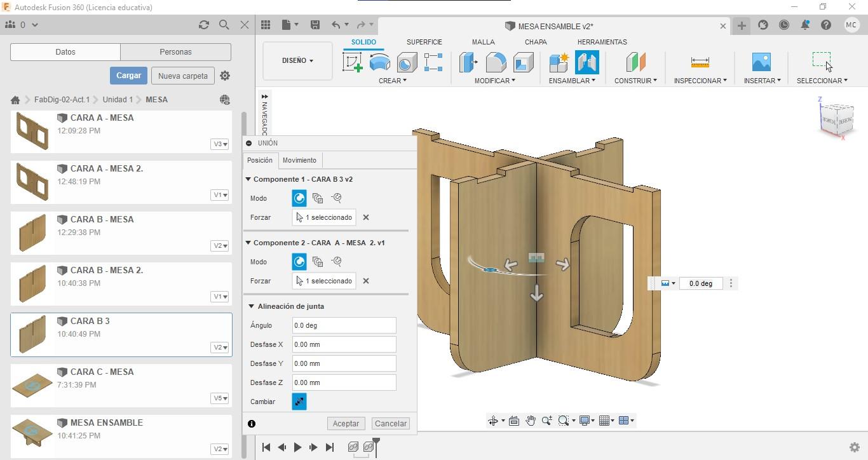
Task: Expand the ENSAMBLAR menu
Action: click(x=573, y=81)
